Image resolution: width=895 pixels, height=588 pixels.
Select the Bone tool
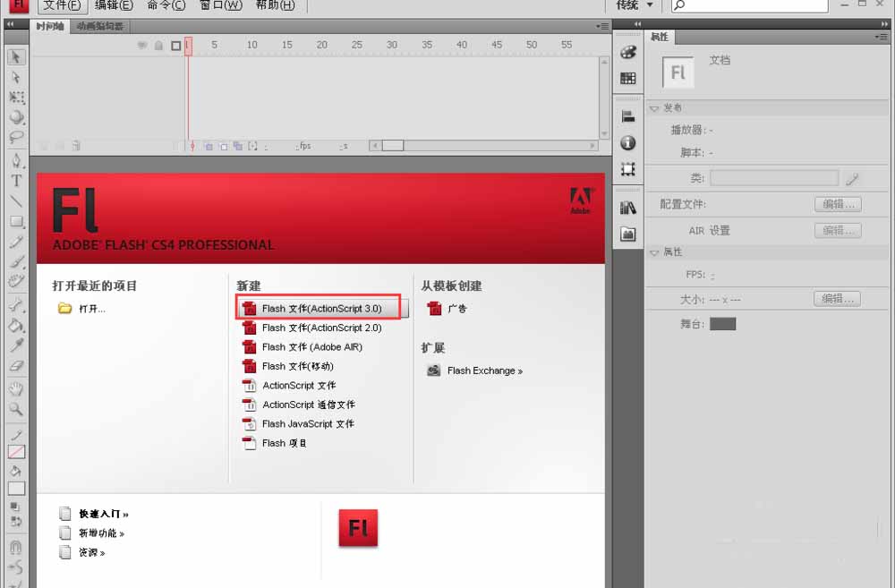pyautogui.click(x=16, y=305)
